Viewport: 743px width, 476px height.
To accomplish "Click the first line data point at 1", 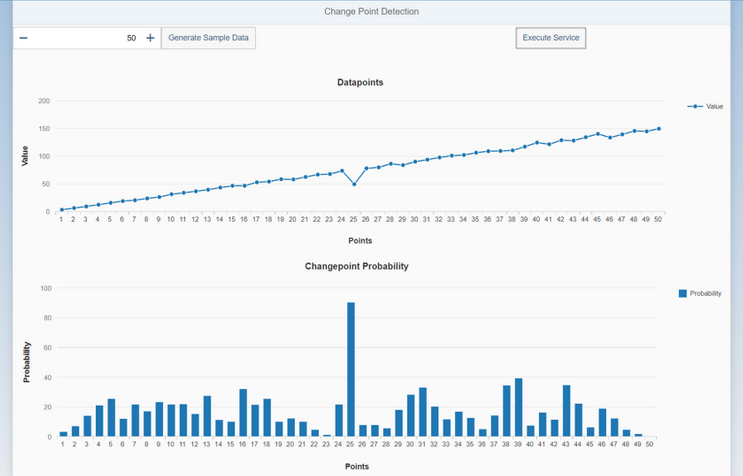I will pyautogui.click(x=61, y=210).
